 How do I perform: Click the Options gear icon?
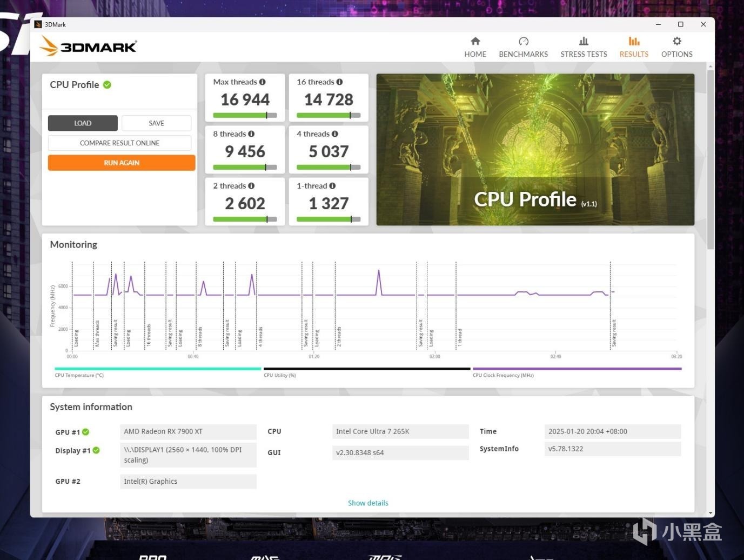tap(677, 41)
